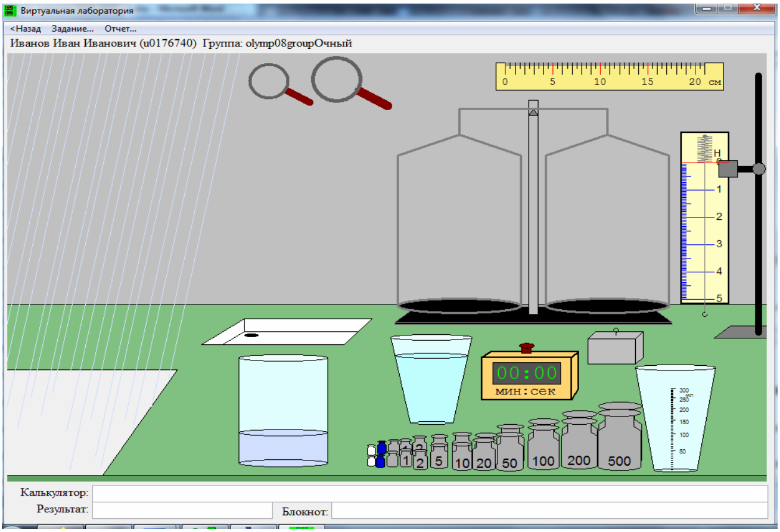The width and height of the screenshot is (780, 532).
Task: Select the 500 gram weight
Action: pyautogui.click(x=620, y=437)
